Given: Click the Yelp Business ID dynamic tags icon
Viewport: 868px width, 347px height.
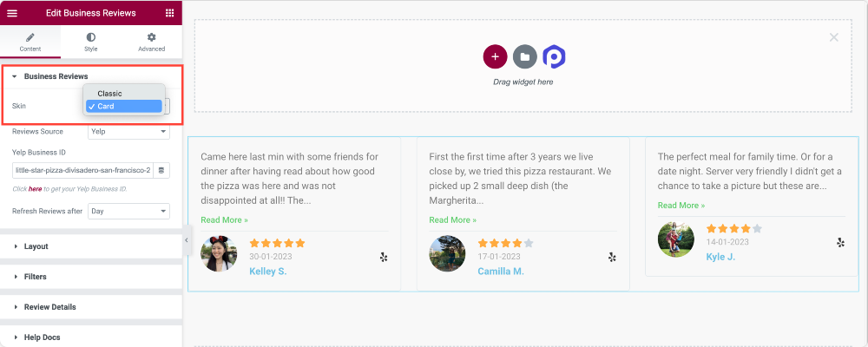Looking at the screenshot, I should tap(161, 170).
